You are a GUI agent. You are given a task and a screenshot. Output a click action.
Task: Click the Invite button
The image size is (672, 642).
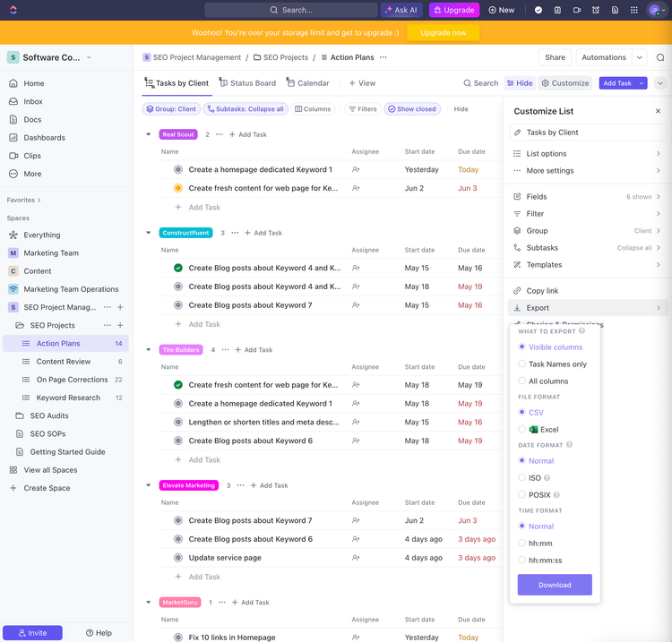[x=32, y=632]
